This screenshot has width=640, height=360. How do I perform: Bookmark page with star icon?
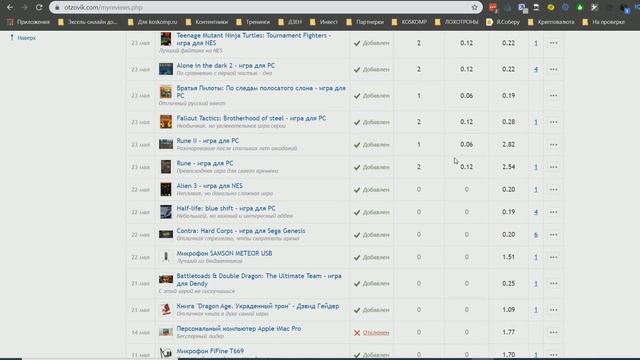click(474, 7)
